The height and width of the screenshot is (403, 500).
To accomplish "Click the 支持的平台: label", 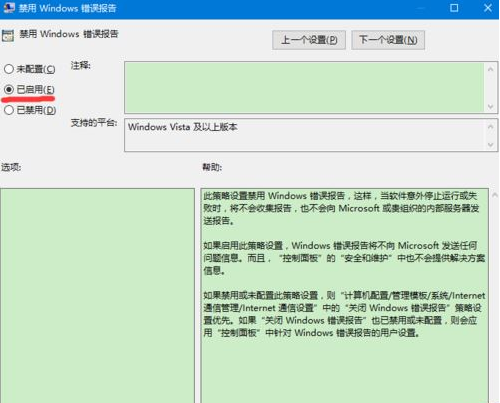I will coord(94,123).
